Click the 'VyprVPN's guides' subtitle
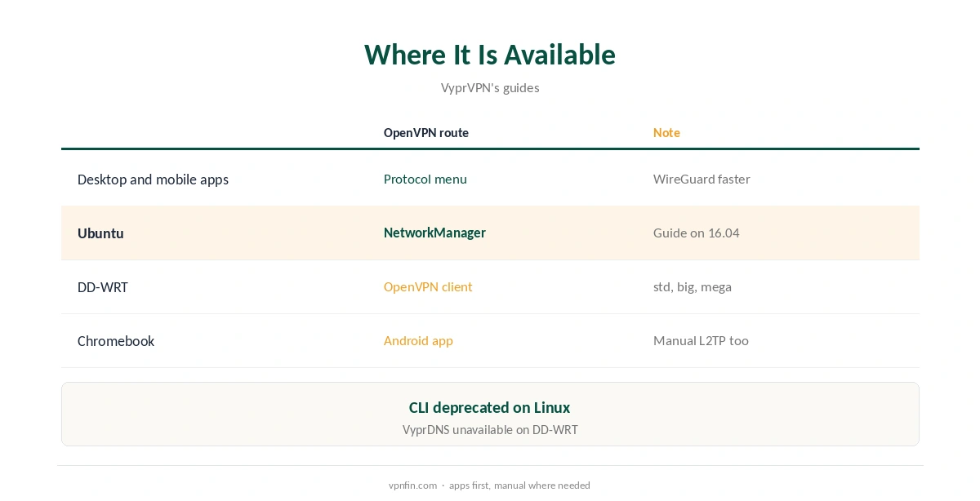Image resolution: width=980 pixels, height=501 pixels. click(490, 87)
